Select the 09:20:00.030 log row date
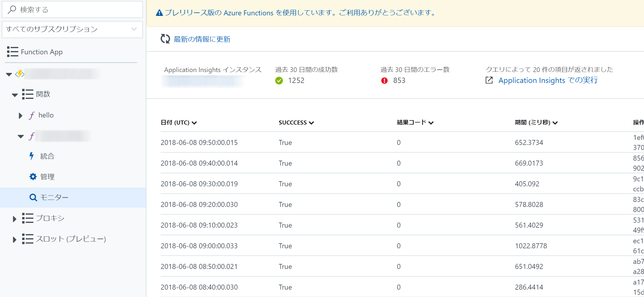The height and width of the screenshot is (297, 644). (199, 205)
